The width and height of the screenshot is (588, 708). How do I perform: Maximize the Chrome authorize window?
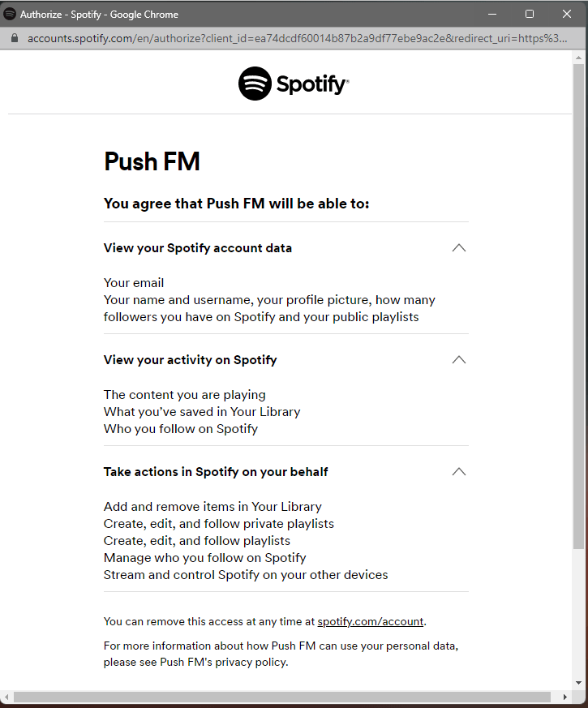tap(530, 14)
